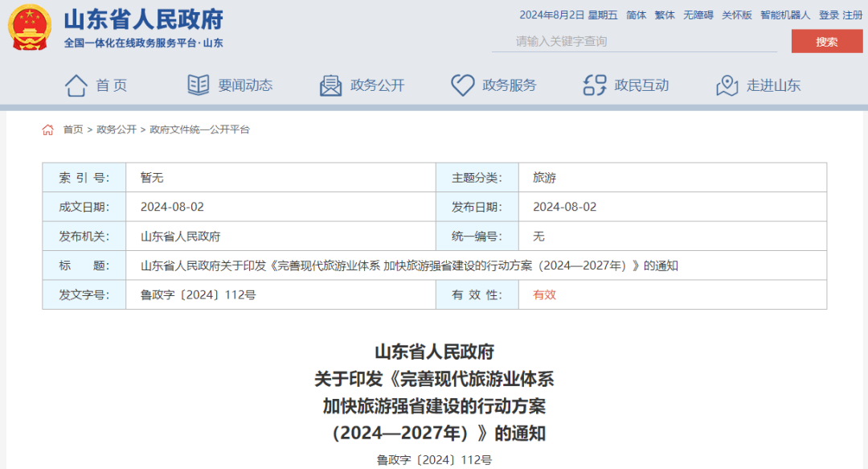Open the 要闻动态 navigation item
This screenshot has width=868, height=469.
coord(245,85)
